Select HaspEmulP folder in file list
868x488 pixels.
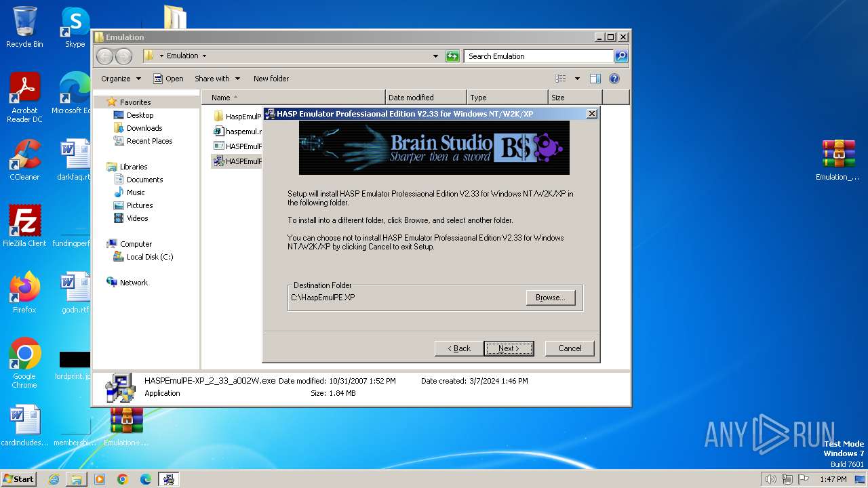click(237, 117)
